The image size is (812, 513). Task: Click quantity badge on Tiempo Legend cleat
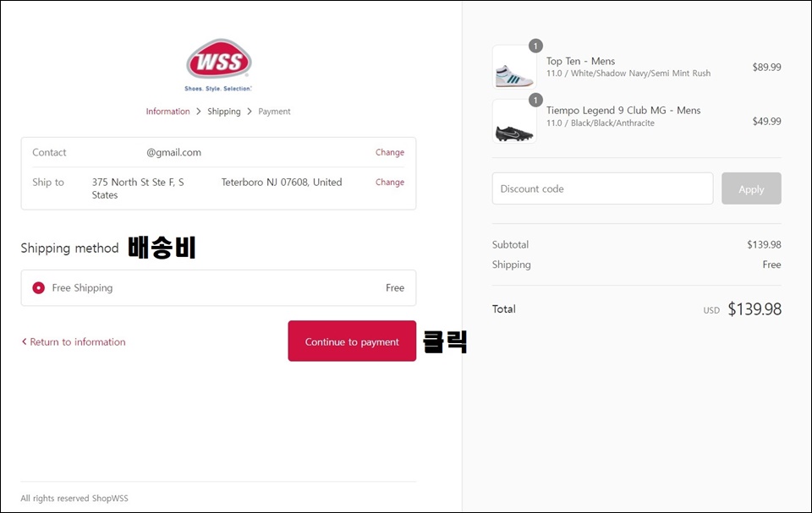point(535,100)
